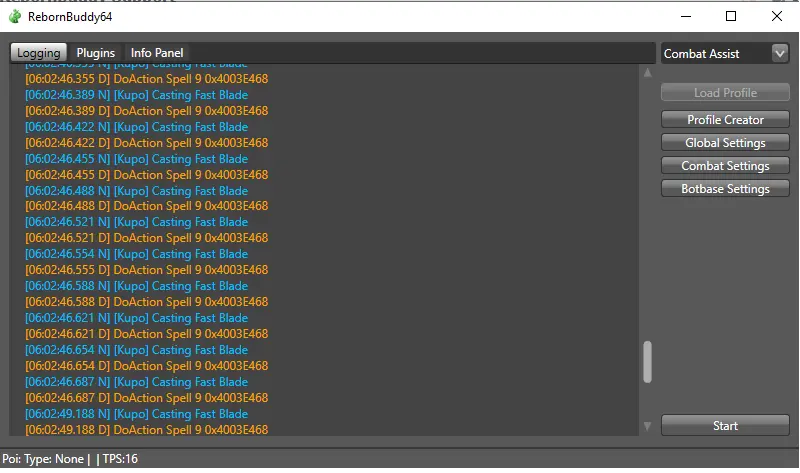Select log line 06:02:46.389 D DoAction Spell
Image resolution: width=800 pixels, height=473 pixels.
(146, 111)
